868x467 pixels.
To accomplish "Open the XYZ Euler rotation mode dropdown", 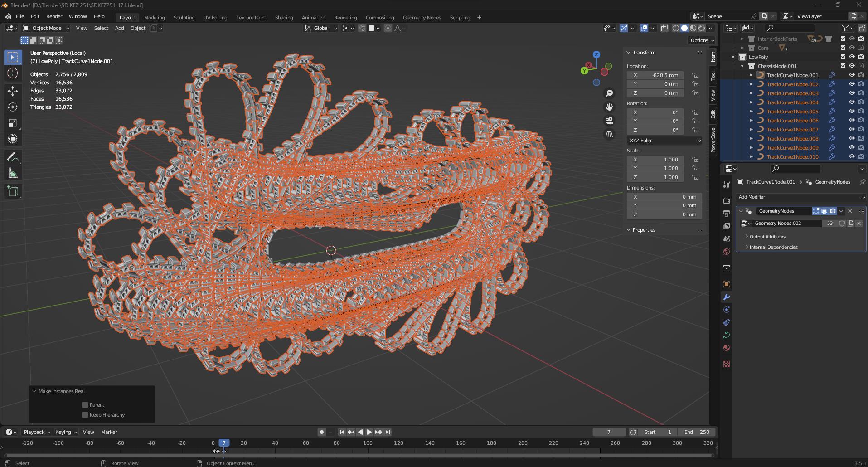I will (664, 141).
